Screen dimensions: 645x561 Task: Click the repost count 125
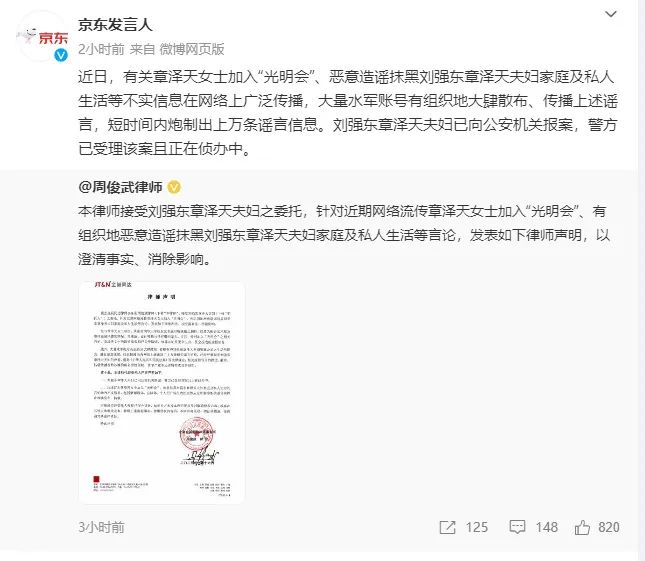click(477, 527)
